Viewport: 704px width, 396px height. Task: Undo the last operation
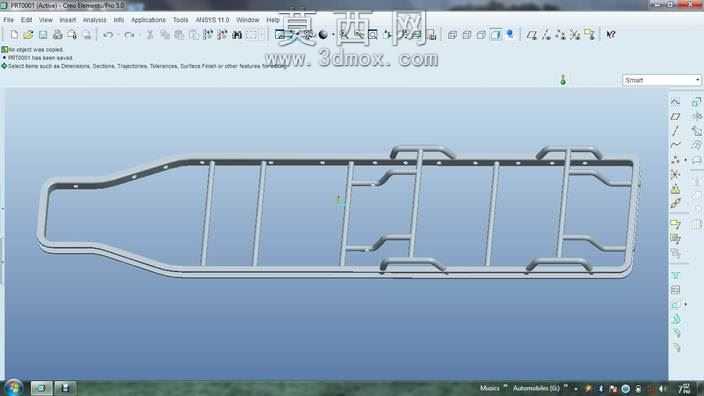point(108,35)
